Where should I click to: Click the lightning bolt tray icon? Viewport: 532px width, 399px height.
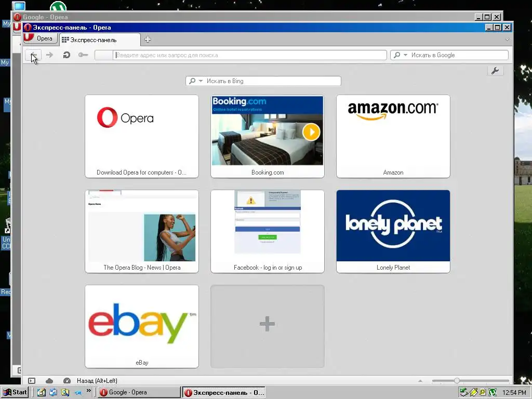pos(474,393)
